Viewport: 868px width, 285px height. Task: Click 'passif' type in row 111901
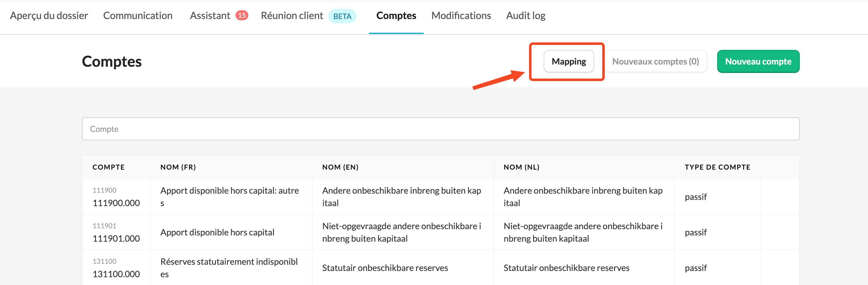(695, 232)
